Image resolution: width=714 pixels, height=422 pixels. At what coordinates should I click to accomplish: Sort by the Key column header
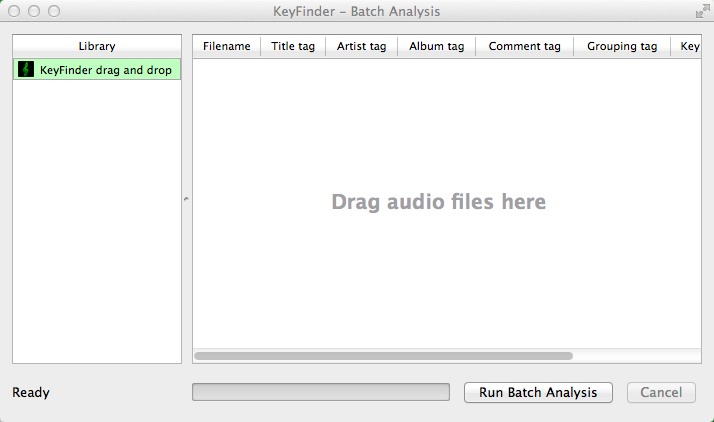pyautogui.click(x=686, y=46)
